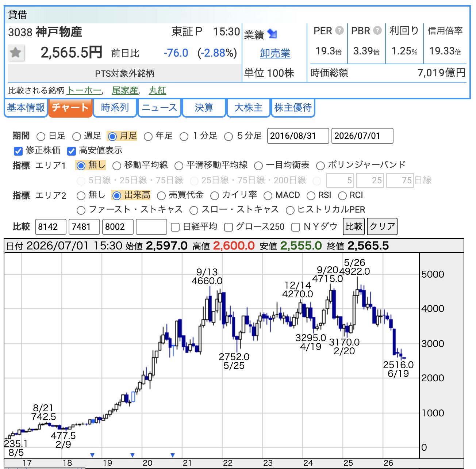Select MACD indicator option
The height and width of the screenshot is (469, 476).
(x=268, y=196)
